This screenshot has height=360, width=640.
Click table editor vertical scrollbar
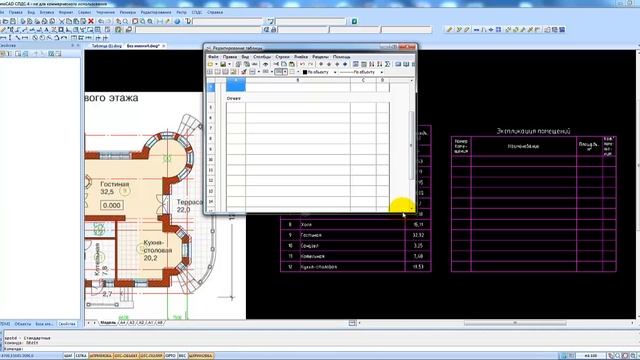click(411, 145)
